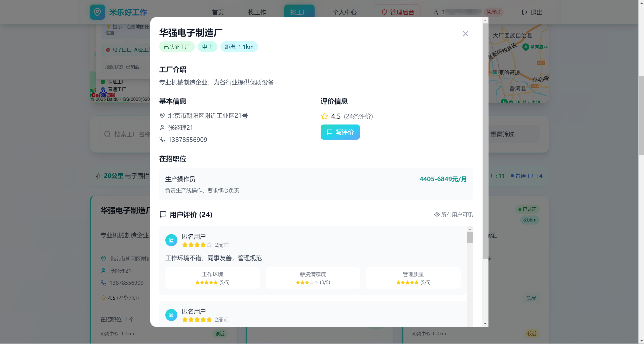Click the eye icon next to 所有用户可见
The width and height of the screenshot is (644, 344).
coord(437,214)
